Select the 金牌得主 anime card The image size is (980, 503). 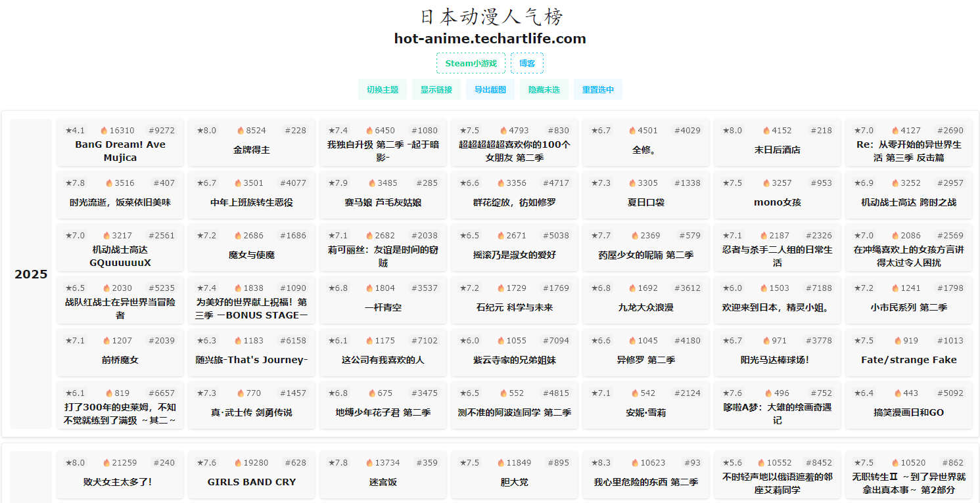[252, 142]
